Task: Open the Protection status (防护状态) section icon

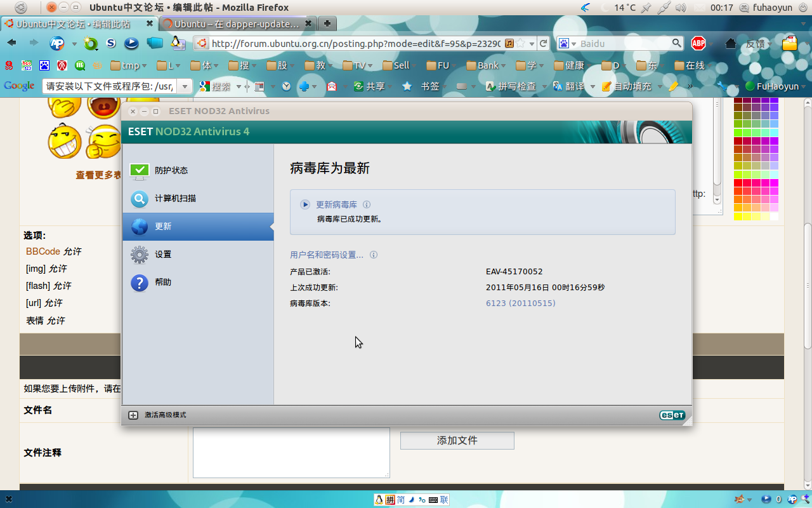Action: 140,171
